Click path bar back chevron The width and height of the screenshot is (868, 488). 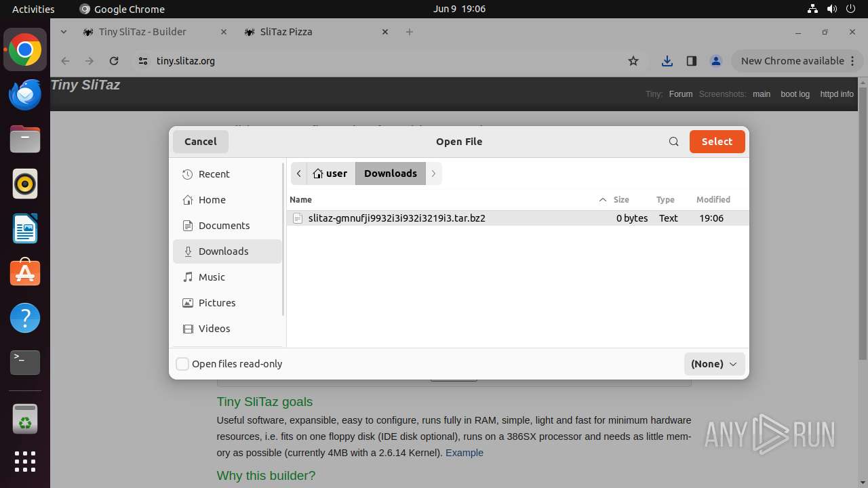pos(298,174)
